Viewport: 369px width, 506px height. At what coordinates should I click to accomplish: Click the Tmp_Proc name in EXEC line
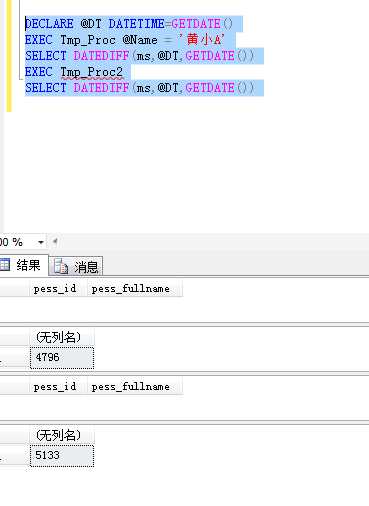click(x=88, y=40)
